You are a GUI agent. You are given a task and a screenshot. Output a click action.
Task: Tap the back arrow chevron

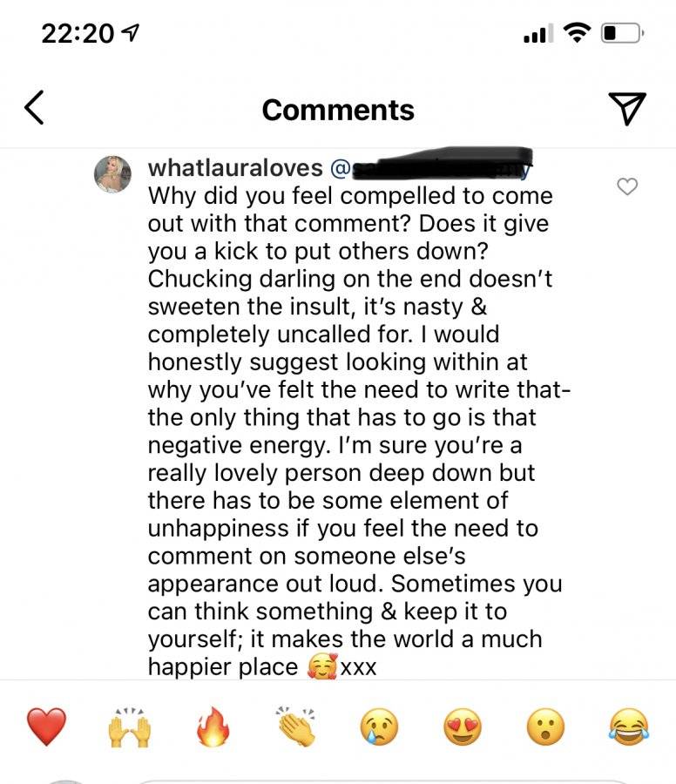click(34, 107)
